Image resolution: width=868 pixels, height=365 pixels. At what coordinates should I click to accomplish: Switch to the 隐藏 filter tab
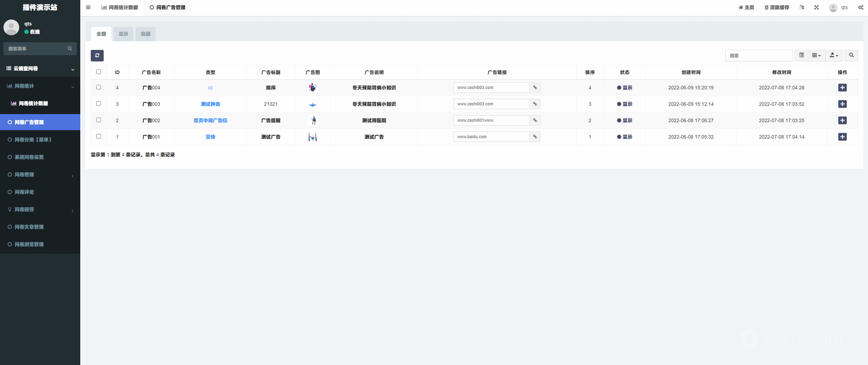[146, 34]
